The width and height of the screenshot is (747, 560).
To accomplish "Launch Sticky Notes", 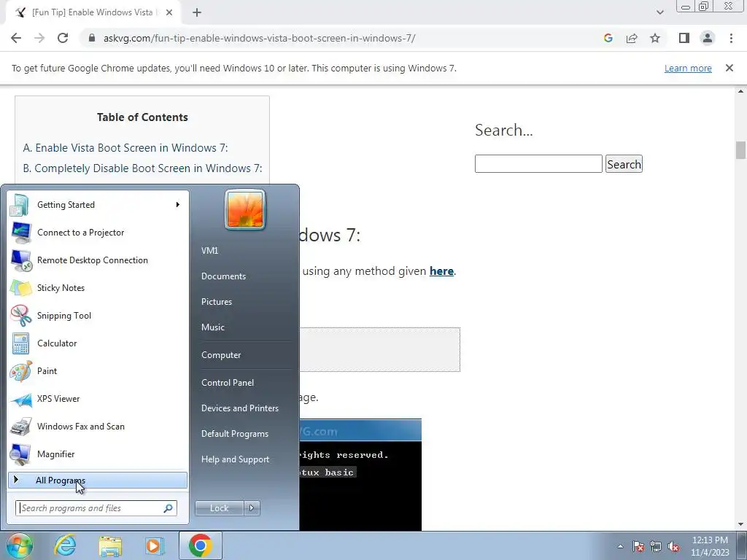I will [98, 287].
